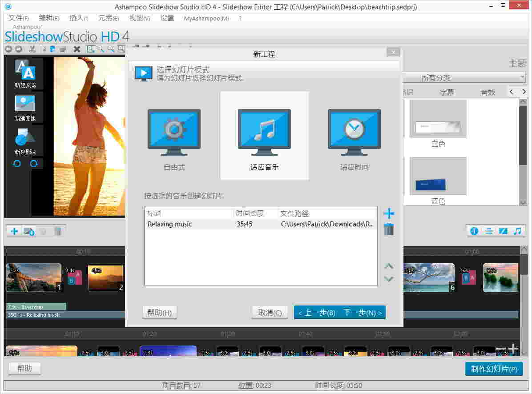Rotate the image left with the arrow icon
This screenshot has width=532, height=394.
tap(16, 164)
